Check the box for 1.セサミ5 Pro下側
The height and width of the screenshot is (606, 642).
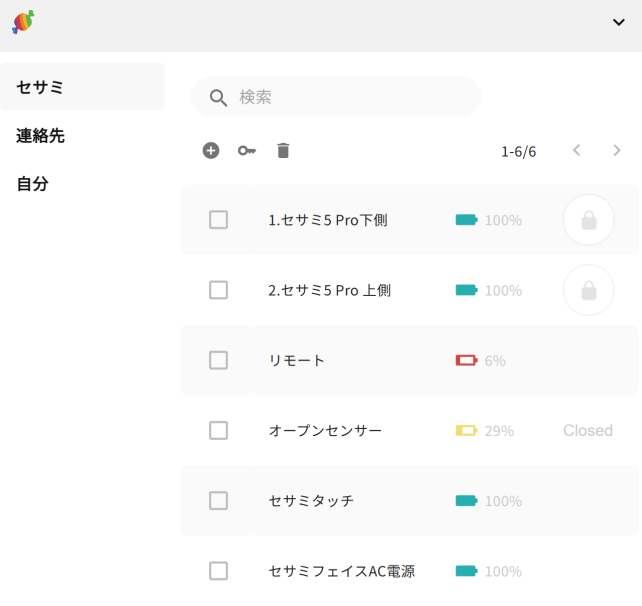[218, 220]
